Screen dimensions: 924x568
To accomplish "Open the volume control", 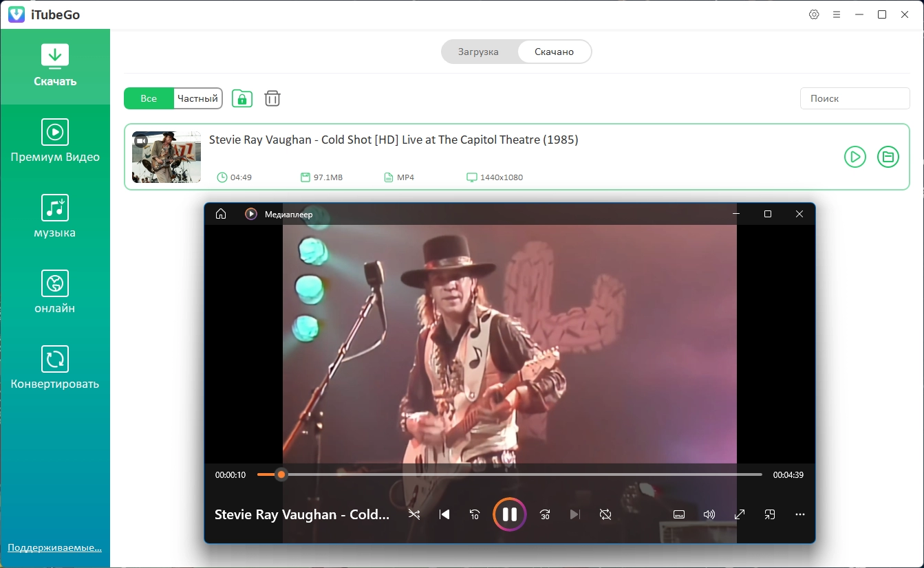I will click(709, 514).
